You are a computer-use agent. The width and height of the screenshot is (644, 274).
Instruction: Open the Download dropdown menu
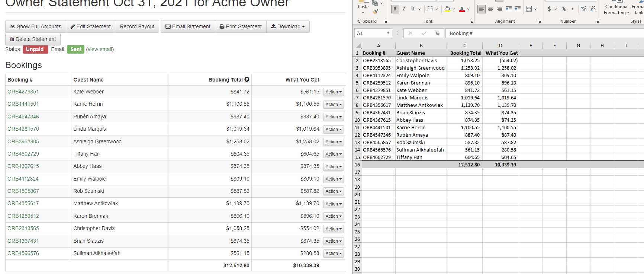pyautogui.click(x=288, y=26)
